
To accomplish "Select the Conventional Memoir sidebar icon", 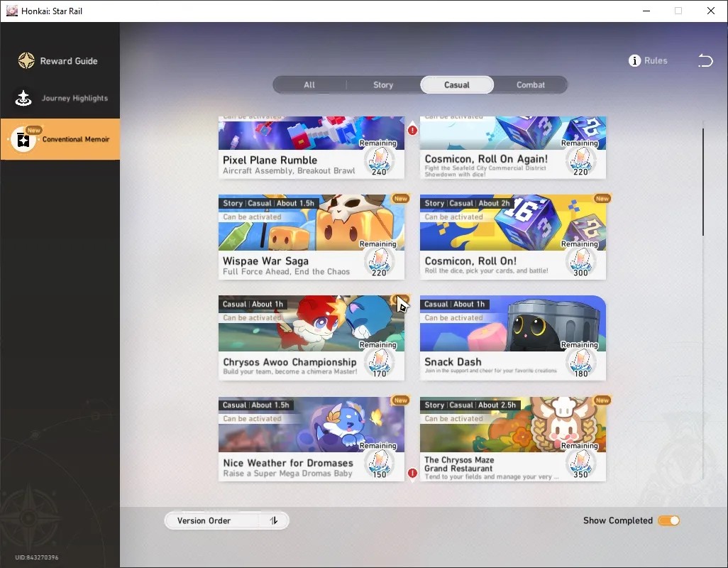I will (x=23, y=139).
